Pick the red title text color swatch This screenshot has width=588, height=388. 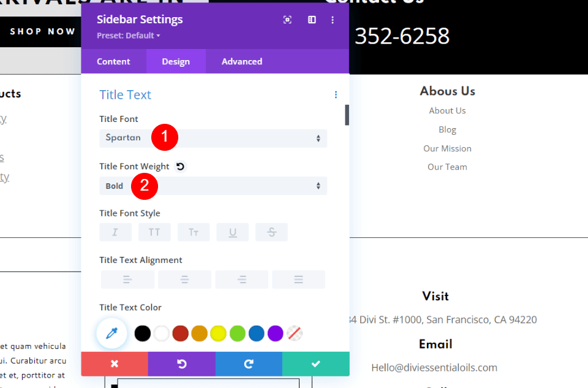(x=180, y=333)
